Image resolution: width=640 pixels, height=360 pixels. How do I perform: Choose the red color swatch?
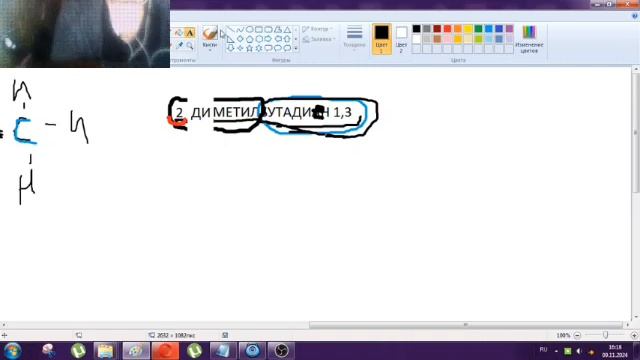pos(447,29)
